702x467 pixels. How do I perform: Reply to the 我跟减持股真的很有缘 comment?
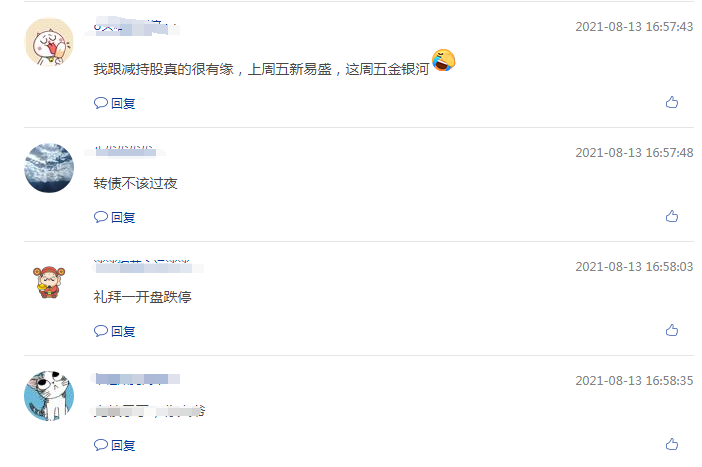[115, 103]
